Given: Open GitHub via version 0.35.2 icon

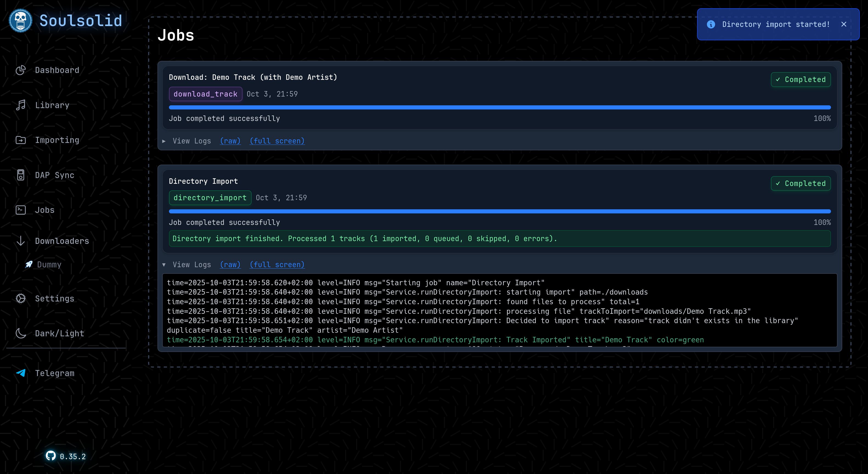Looking at the screenshot, I should coord(50,456).
